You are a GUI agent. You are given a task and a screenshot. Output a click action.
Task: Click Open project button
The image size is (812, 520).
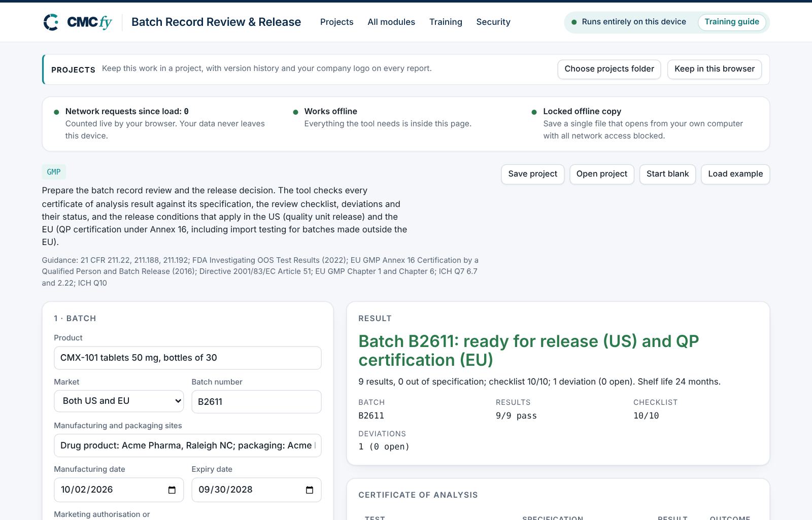(602, 174)
